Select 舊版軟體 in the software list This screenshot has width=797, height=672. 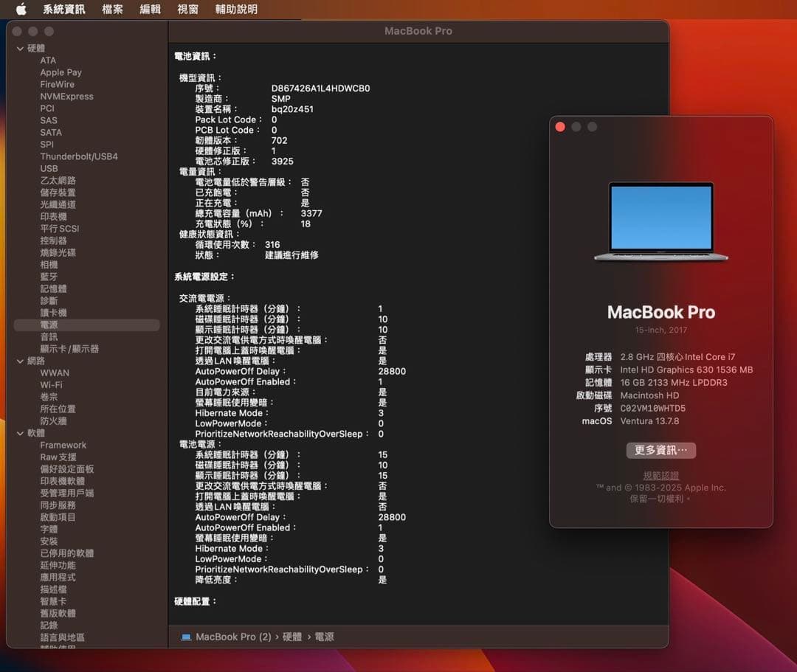tap(58, 614)
